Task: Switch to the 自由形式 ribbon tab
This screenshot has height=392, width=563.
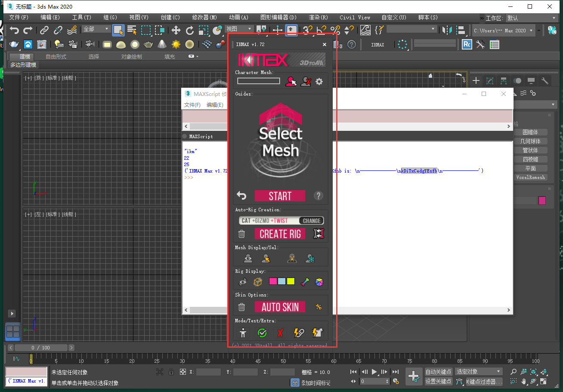Action: pyautogui.click(x=56, y=56)
